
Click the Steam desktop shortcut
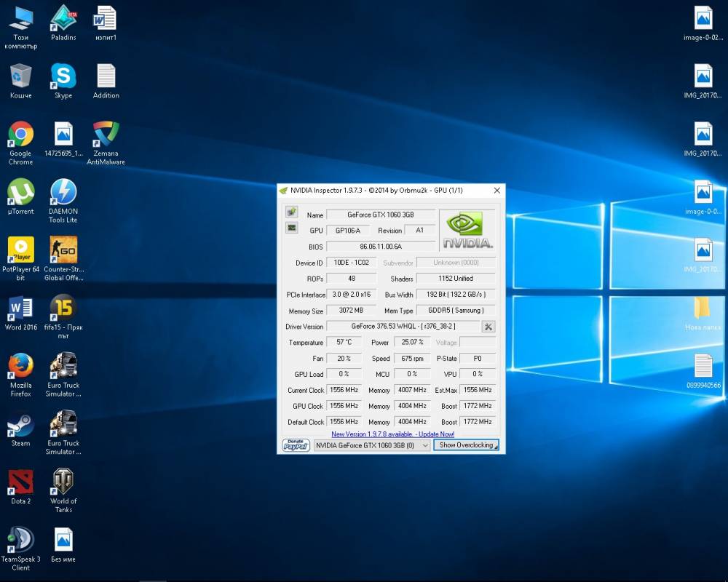click(x=20, y=429)
